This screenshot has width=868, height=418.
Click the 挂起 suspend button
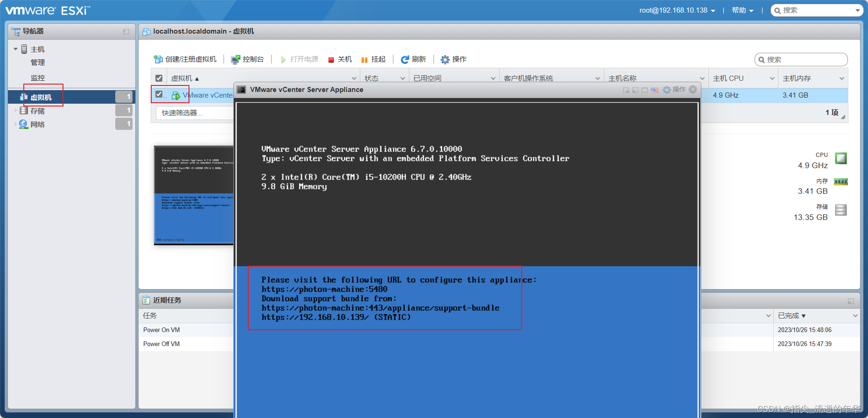pos(373,59)
